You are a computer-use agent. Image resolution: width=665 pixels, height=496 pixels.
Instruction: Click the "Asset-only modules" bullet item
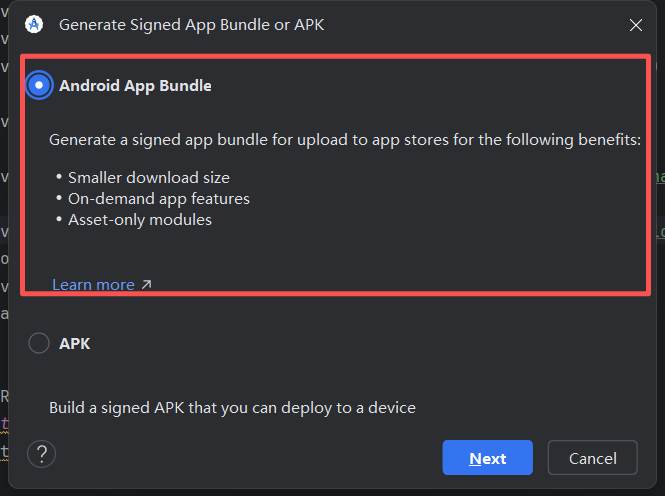[140, 219]
